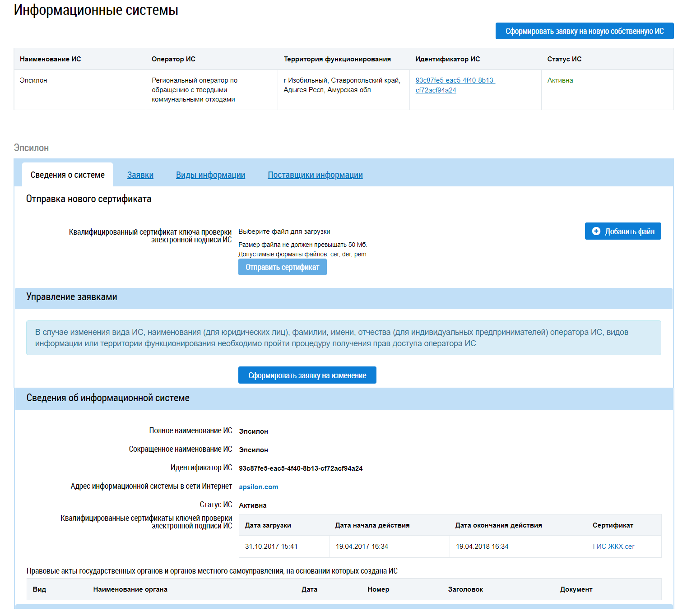Click Сведения об информационной системе section header
The height and width of the screenshot is (616, 687).
[x=108, y=398]
